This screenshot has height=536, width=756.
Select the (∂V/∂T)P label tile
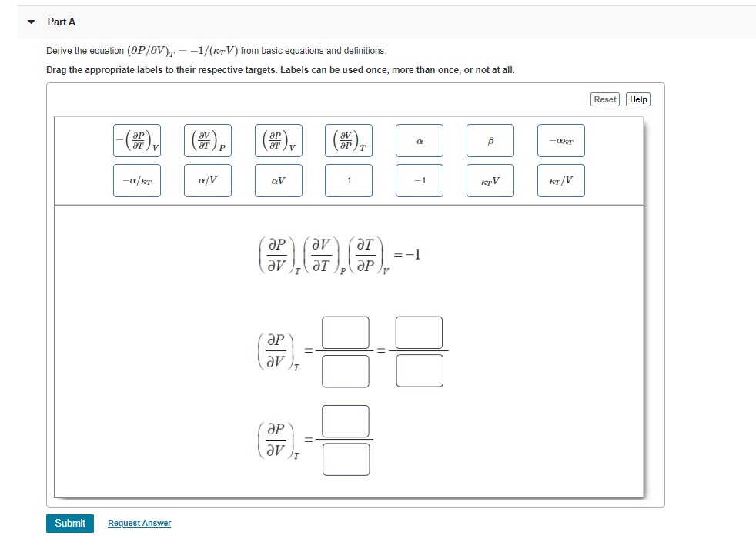[x=208, y=140]
